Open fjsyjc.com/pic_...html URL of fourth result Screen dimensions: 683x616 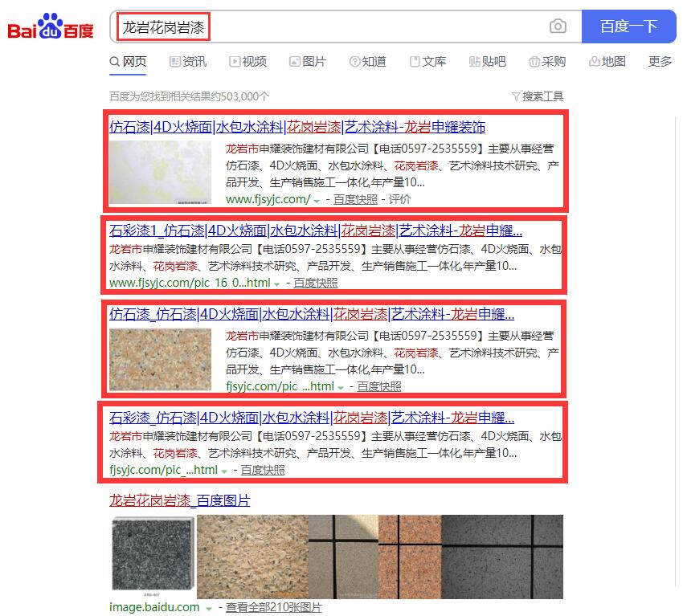pyautogui.click(x=163, y=470)
